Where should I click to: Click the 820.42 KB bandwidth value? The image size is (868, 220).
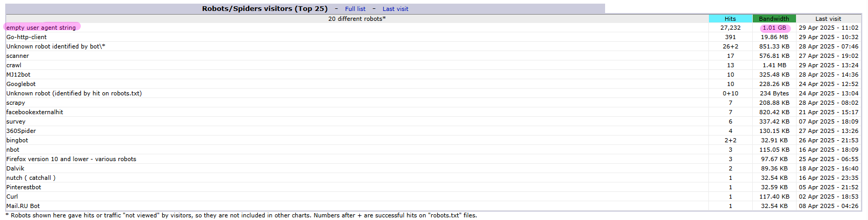point(774,112)
